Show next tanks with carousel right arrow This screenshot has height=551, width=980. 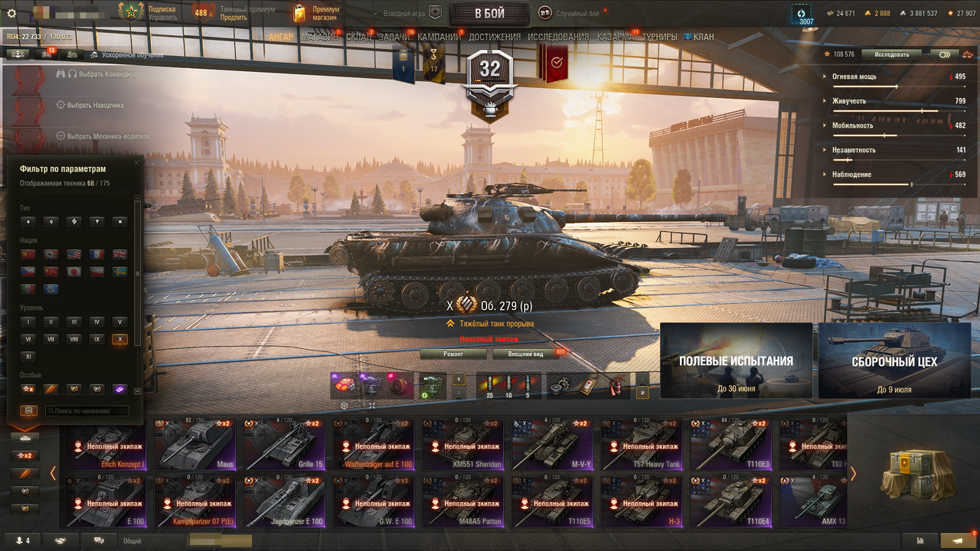click(853, 474)
